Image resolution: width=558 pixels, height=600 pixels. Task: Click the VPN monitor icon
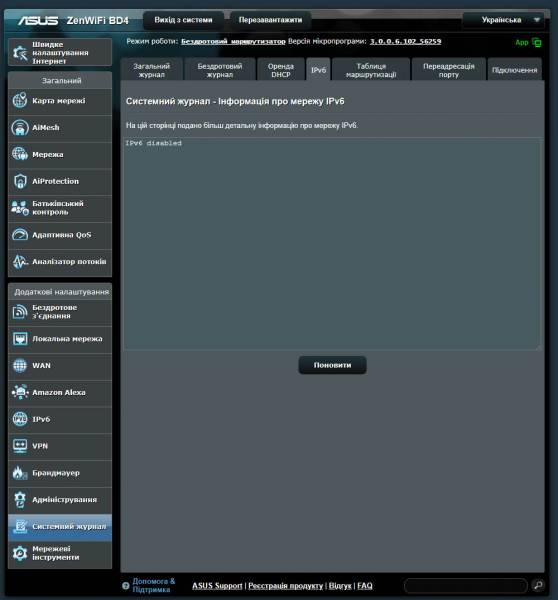tap(20, 446)
